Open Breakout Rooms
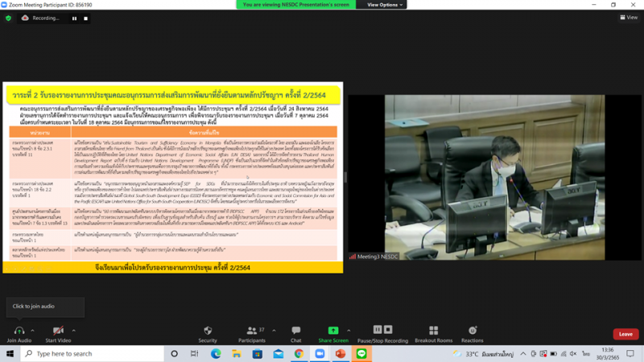Viewport: 644px width, 362px height. coord(433,334)
